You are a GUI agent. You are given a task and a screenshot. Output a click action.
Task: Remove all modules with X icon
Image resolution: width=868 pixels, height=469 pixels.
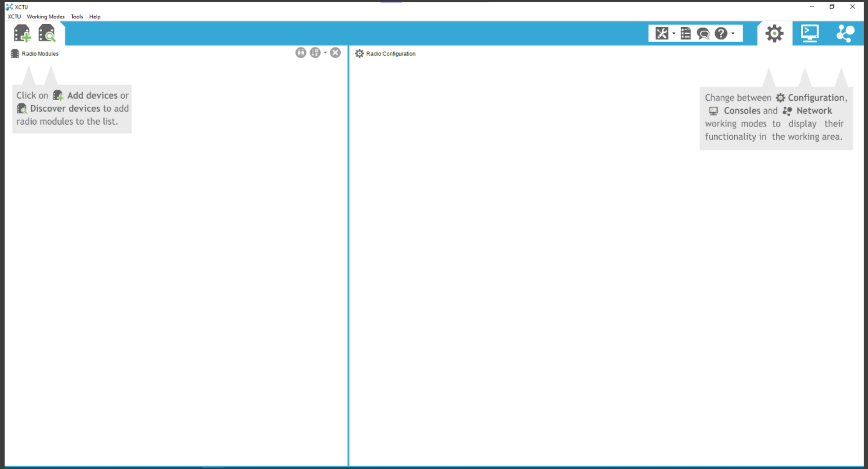336,52
